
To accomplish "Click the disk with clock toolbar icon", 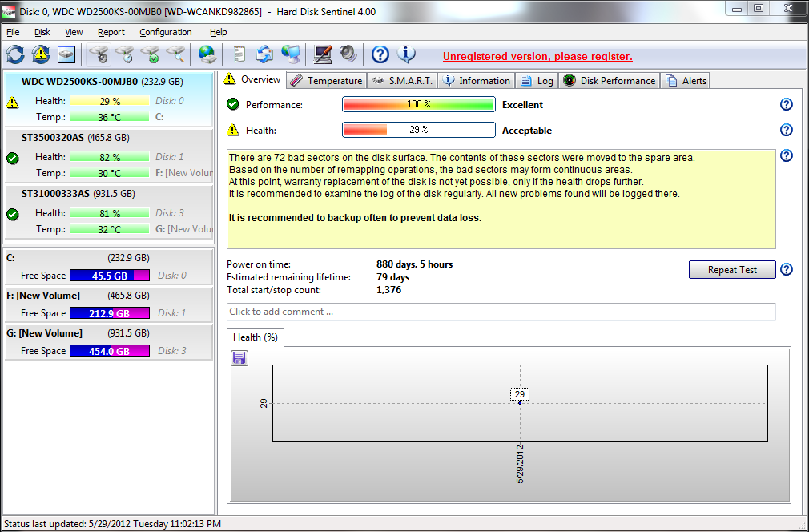I will pyautogui.click(x=124, y=54).
